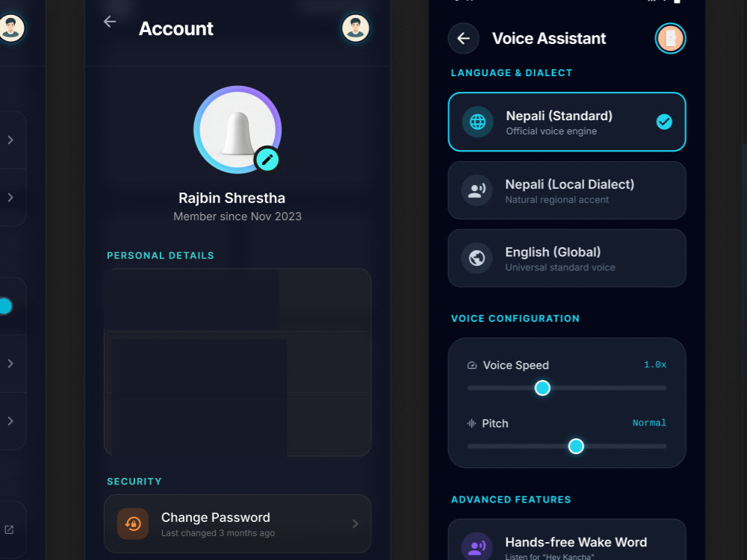Click the PERSONAL DETAILS heading
This screenshot has height=560, width=747.
(x=161, y=255)
